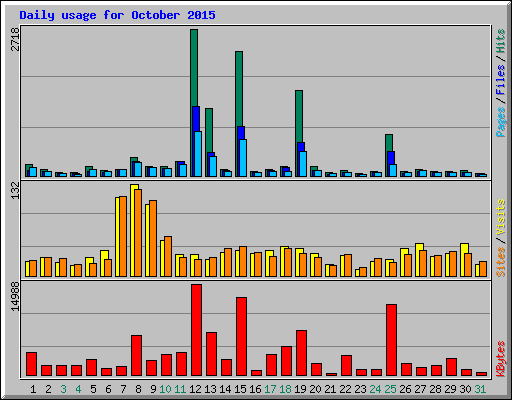Click the green weekend day "11" label
Viewport: 512px width, 400px height.
(x=180, y=389)
